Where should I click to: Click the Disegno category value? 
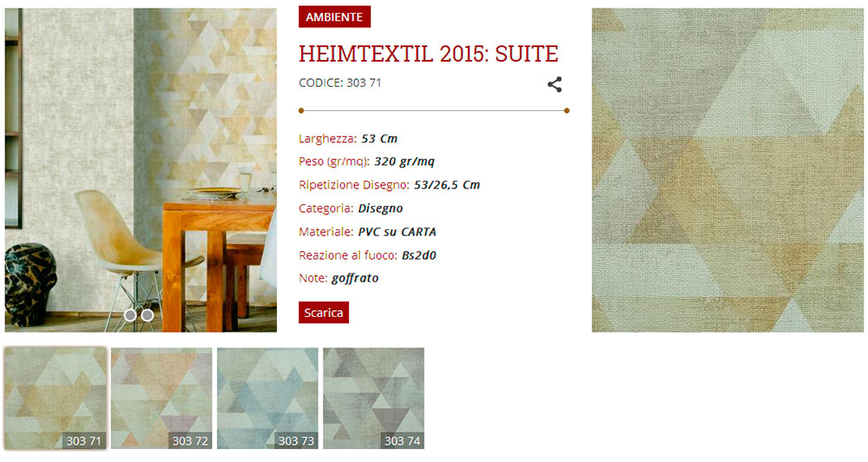point(380,208)
